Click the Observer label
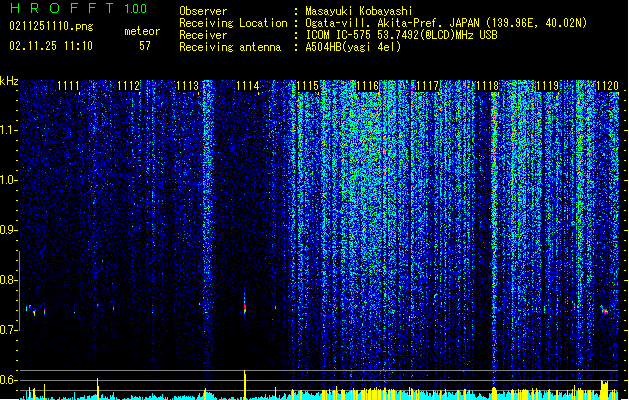The width and height of the screenshot is (629, 400). point(203,11)
